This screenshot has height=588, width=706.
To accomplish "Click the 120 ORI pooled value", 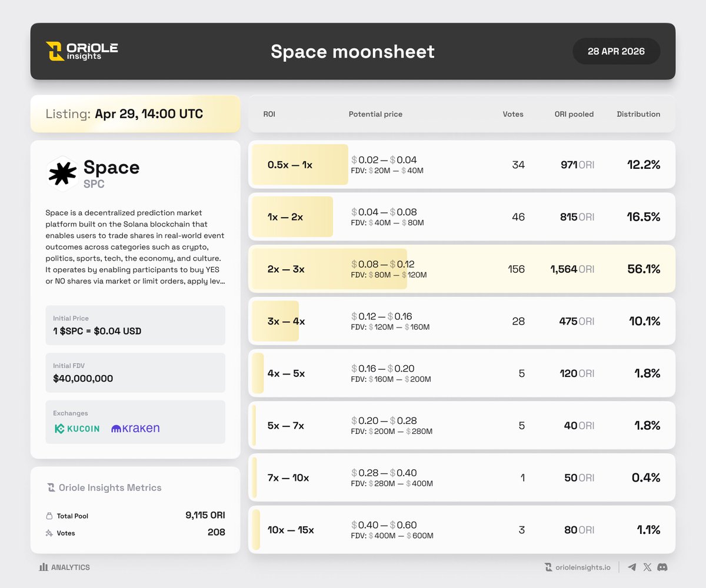I will [x=577, y=373].
